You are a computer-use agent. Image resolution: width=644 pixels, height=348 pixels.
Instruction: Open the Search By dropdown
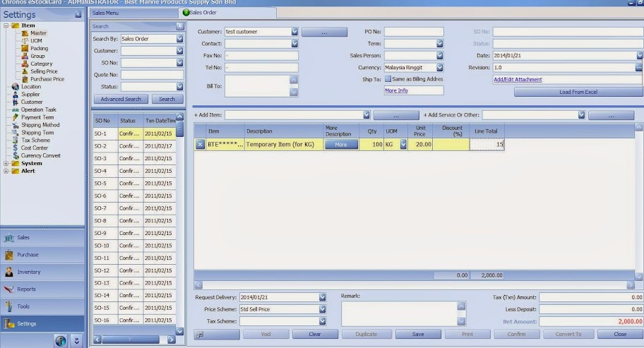[180, 39]
